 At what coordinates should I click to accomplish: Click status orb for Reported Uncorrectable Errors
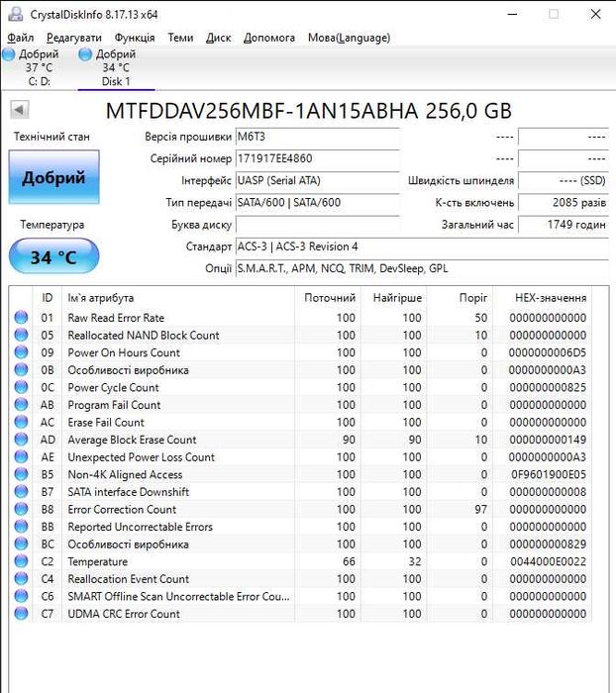coord(21,527)
